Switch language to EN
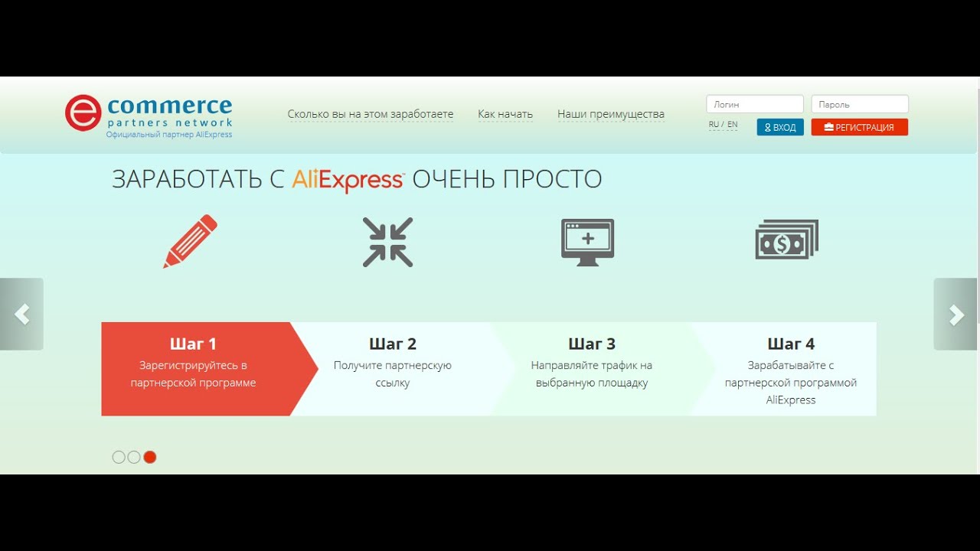This screenshot has width=980, height=551. [x=733, y=125]
